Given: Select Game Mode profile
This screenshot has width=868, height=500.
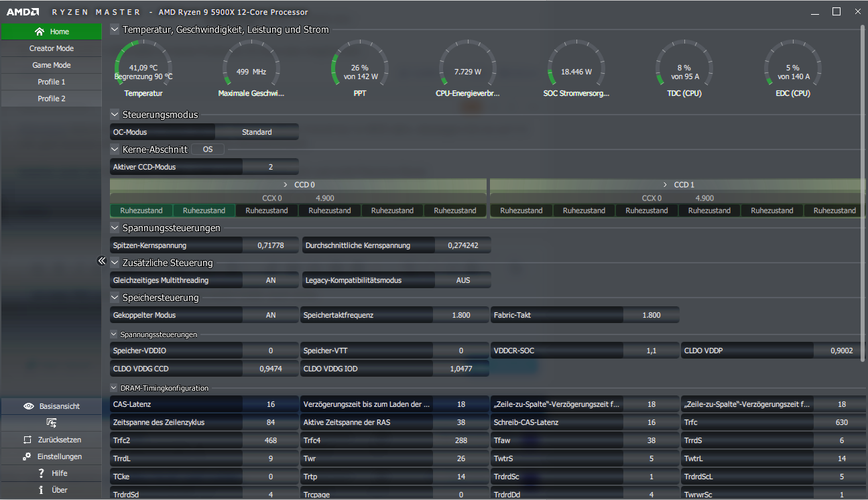Looking at the screenshot, I should point(51,65).
